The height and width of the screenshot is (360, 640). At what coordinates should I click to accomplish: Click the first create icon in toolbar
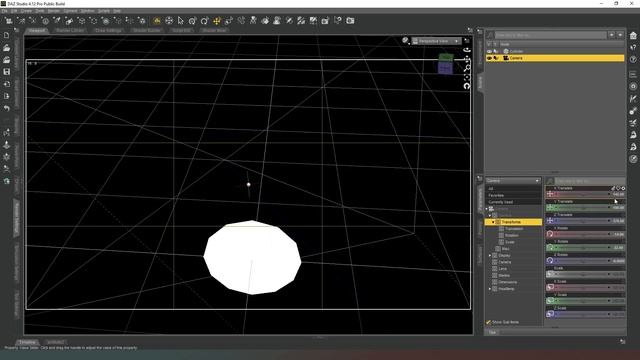[x=8, y=20]
